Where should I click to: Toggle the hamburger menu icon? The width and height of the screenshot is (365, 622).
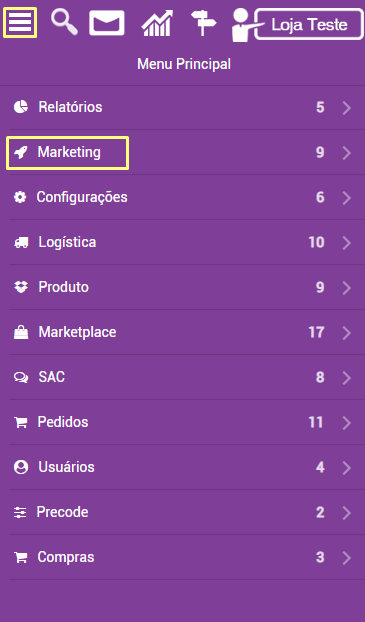click(20, 23)
